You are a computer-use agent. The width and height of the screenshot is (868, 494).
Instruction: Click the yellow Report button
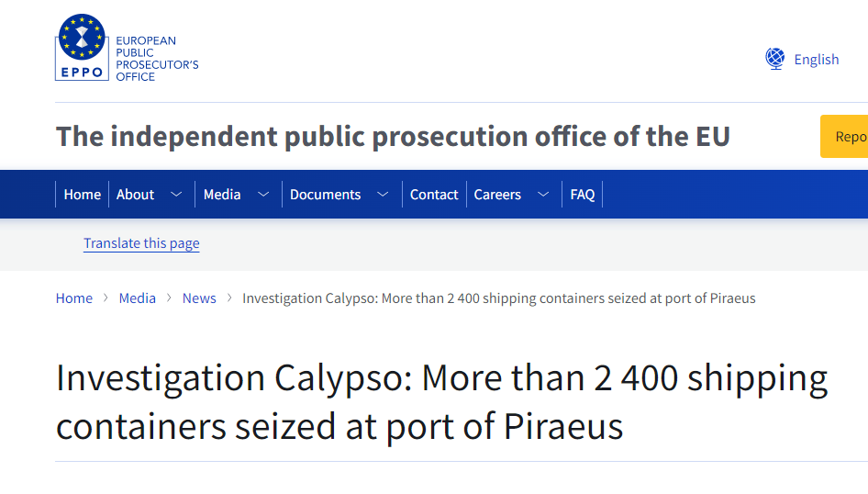pyautogui.click(x=845, y=137)
